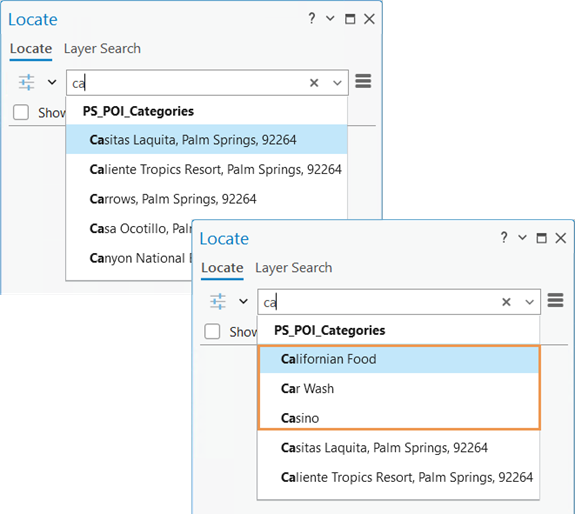Pick Carrows, Palm Springs suggestion
Viewport: 575px width, 514px height.
pos(206,199)
